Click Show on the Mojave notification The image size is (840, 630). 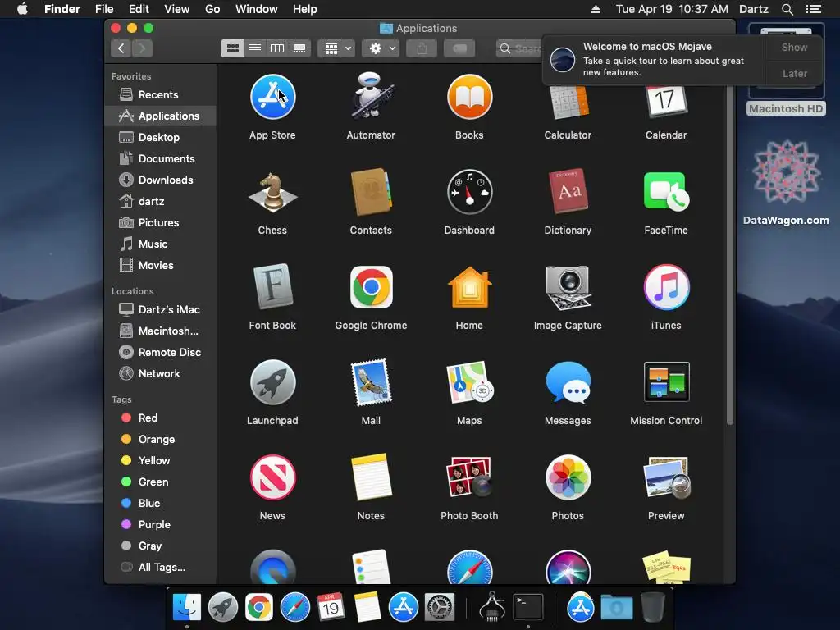(x=794, y=47)
